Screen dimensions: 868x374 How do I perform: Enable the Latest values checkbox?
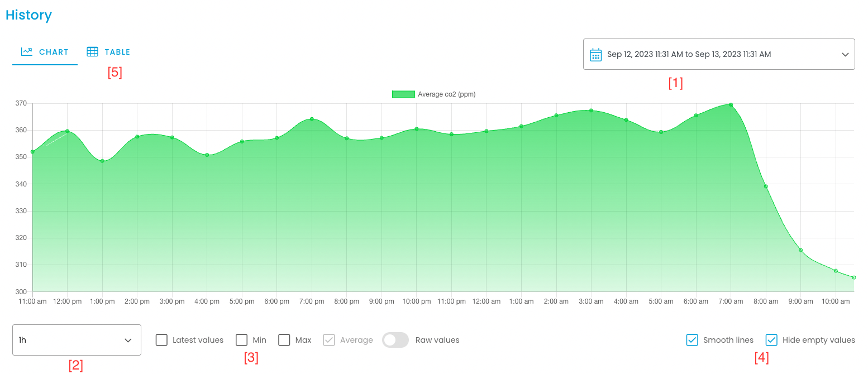click(x=161, y=339)
